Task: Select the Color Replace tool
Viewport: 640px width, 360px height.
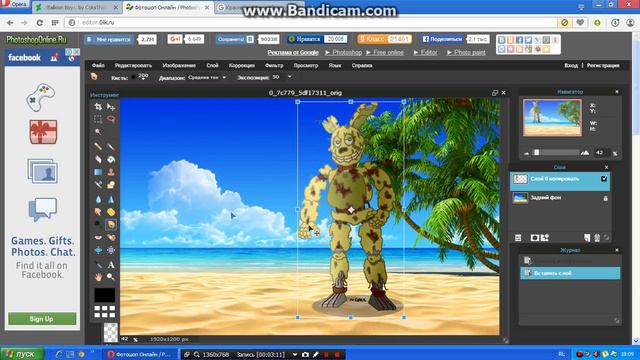Action: (98, 184)
